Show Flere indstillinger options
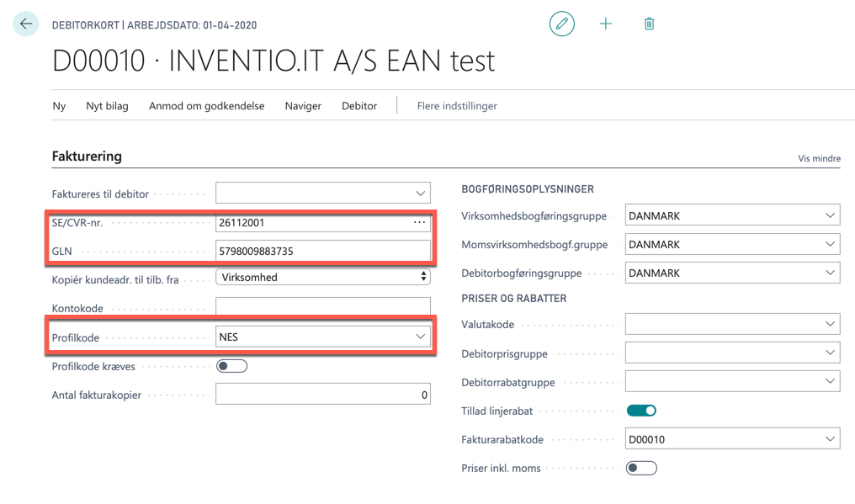 pyautogui.click(x=457, y=106)
